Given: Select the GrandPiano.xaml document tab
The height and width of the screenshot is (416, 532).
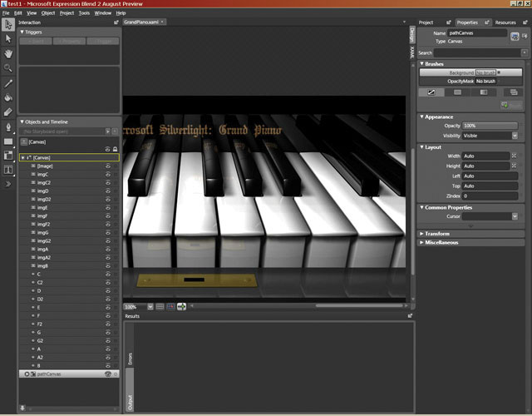Looking at the screenshot, I should click(141, 22).
